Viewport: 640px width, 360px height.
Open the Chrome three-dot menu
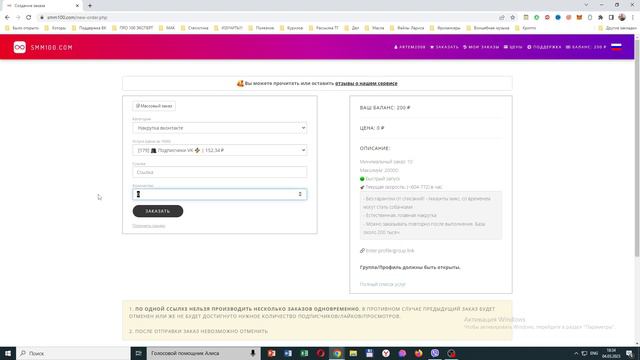633,18
